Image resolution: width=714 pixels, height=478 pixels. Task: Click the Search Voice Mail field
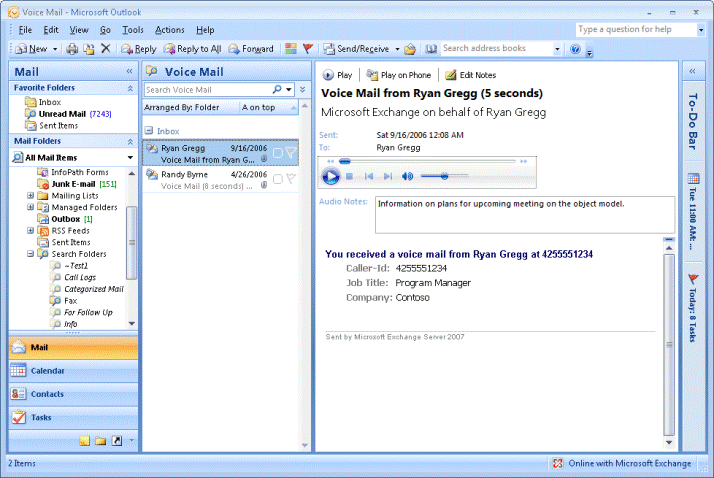click(208, 90)
